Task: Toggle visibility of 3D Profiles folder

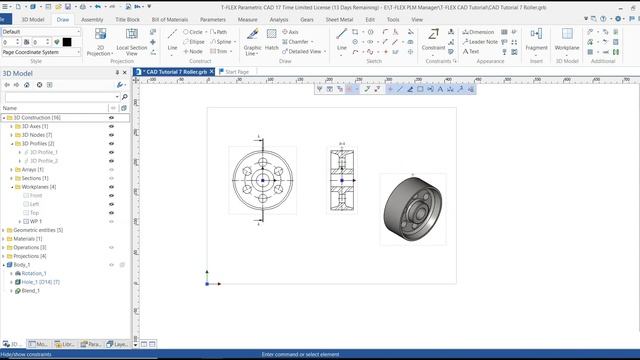Action: [x=111, y=144]
